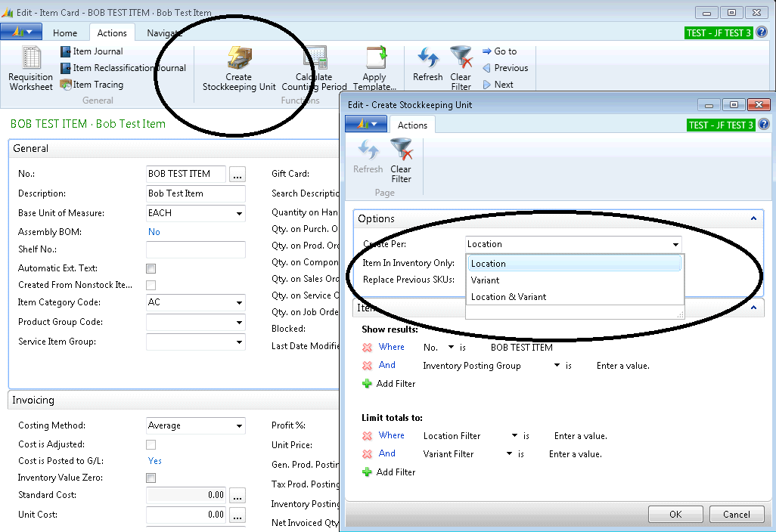Screen dimensions: 776x532
Task: Remove the Location Filter row
Action: pos(368,436)
